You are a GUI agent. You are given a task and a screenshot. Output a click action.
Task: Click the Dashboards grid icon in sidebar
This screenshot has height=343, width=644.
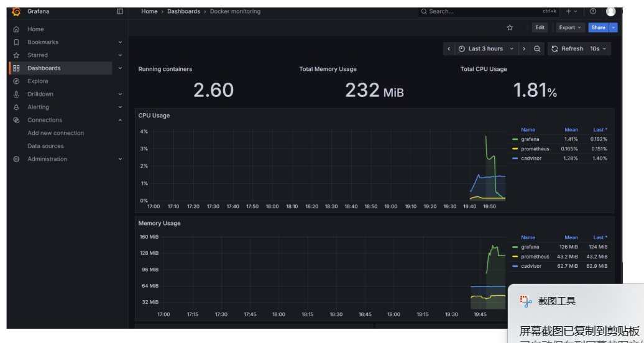(x=16, y=68)
